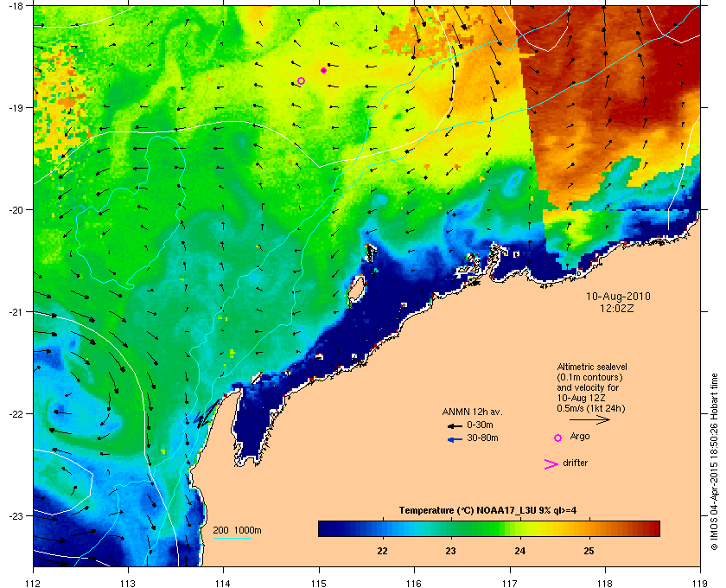Click the latitude axis label -22
Image resolution: width=726 pixels, height=588 pixels.
pos(16,414)
